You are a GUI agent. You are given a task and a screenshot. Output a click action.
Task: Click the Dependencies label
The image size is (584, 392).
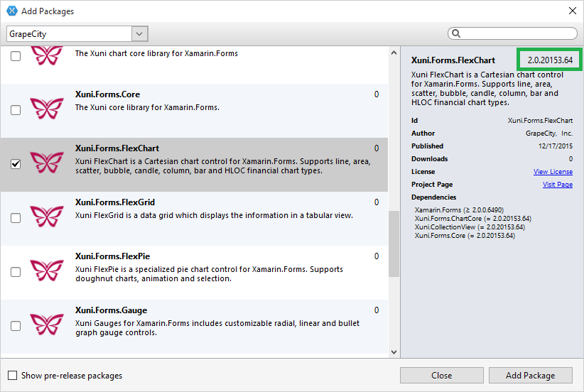pyautogui.click(x=433, y=197)
